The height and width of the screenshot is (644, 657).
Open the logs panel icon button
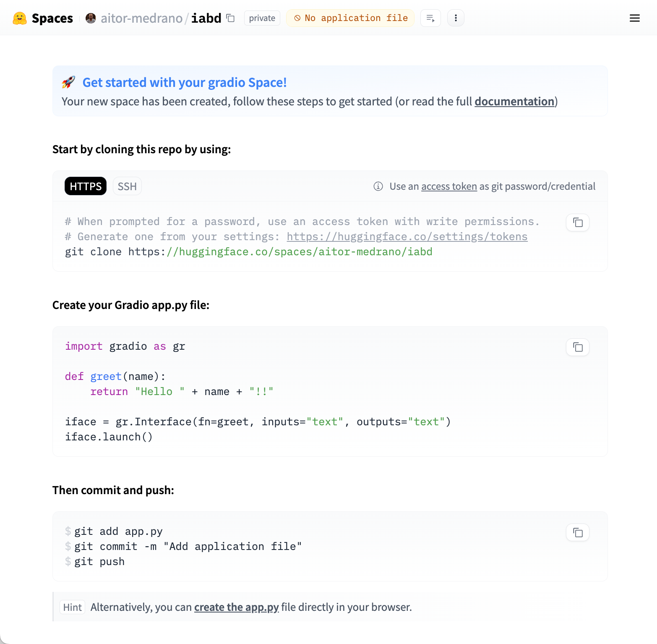coord(430,18)
